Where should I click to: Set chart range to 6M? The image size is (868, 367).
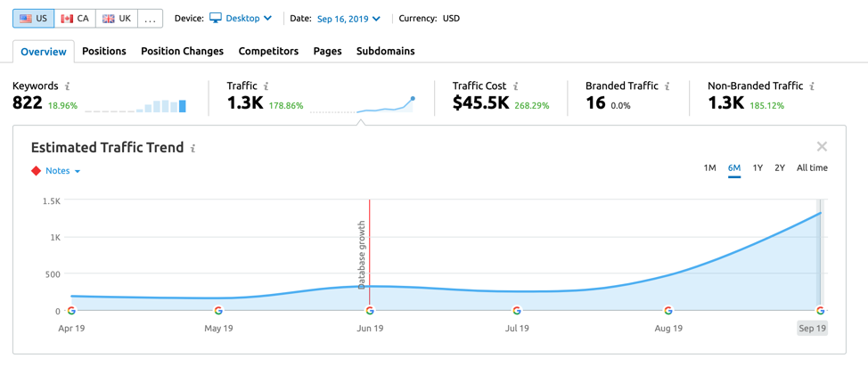[734, 167]
